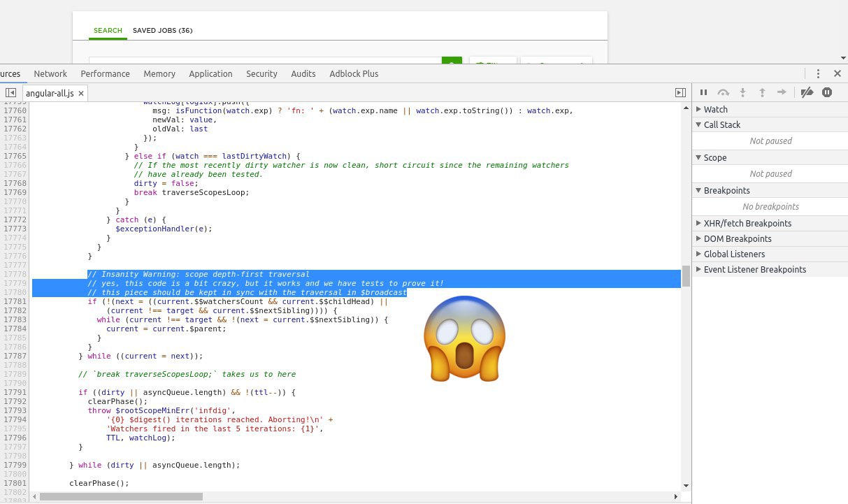
Task: Click the Step out of function icon
Action: pos(763,92)
